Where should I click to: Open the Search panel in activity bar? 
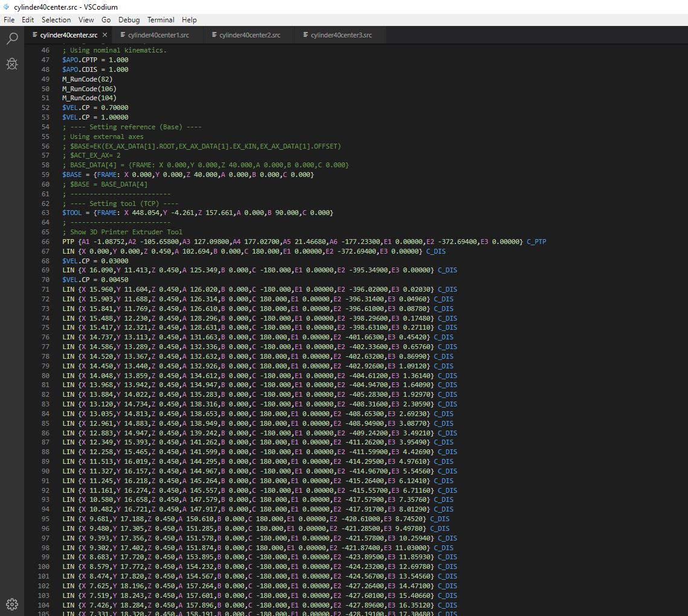pos(12,39)
